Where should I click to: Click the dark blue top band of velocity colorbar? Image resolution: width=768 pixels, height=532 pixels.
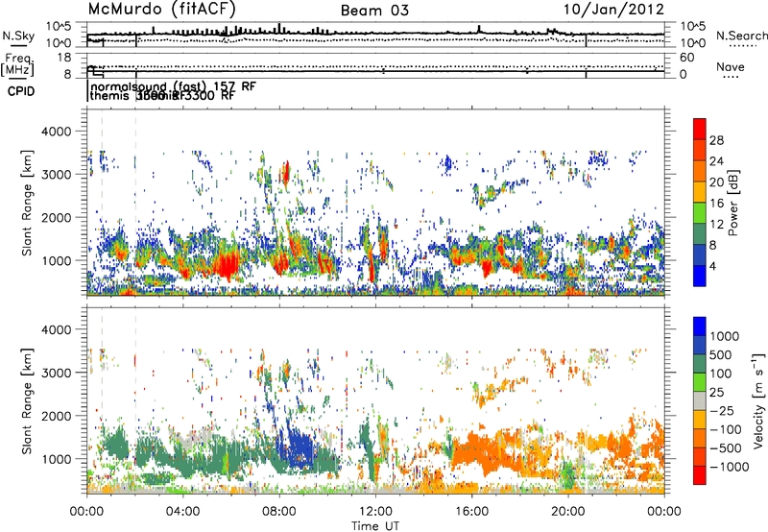700,326
